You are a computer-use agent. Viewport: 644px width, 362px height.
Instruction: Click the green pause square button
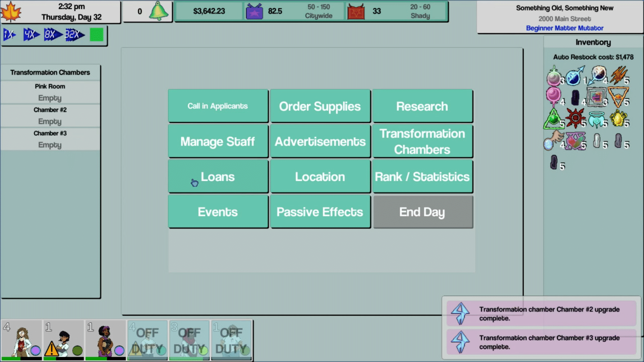click(97, 35)
